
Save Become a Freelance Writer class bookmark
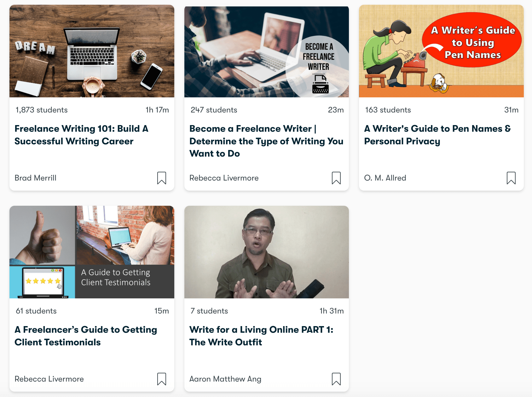coord(336,178)
